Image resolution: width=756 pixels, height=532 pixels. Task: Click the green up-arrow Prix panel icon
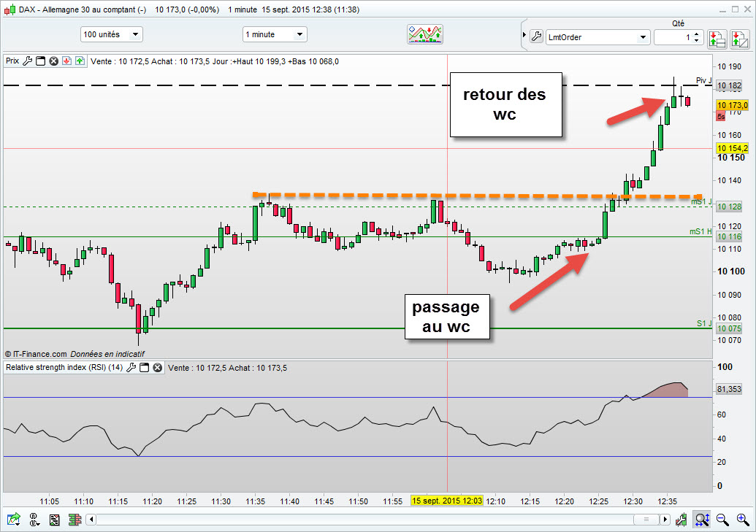80,61
